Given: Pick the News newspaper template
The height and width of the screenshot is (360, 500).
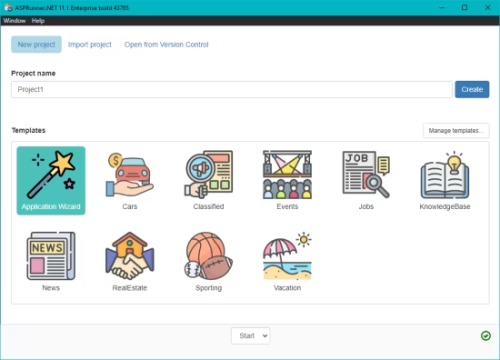Looking at the screenshot, I should point(51,256).
